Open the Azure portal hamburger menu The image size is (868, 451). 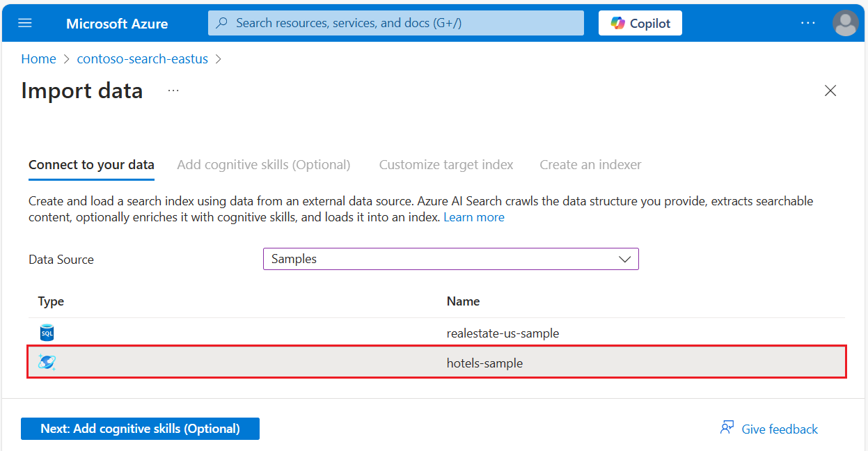coord(24,22)
